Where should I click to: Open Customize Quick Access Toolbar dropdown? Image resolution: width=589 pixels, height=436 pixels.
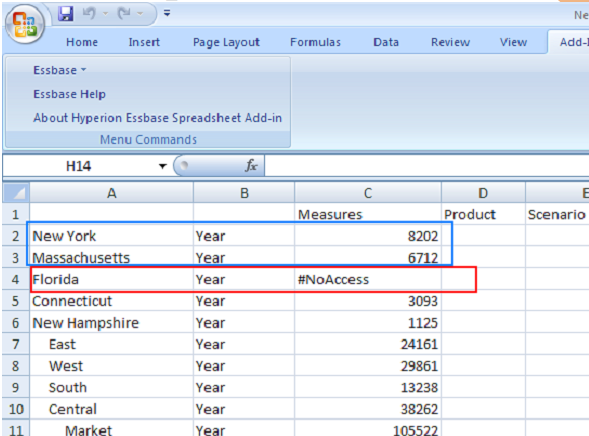pyautogui.click(x=167, y=14)
